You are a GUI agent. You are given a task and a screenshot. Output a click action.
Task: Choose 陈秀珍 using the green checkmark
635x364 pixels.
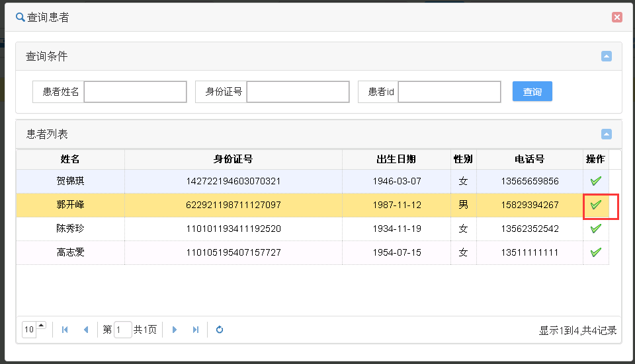click(595, 229)
